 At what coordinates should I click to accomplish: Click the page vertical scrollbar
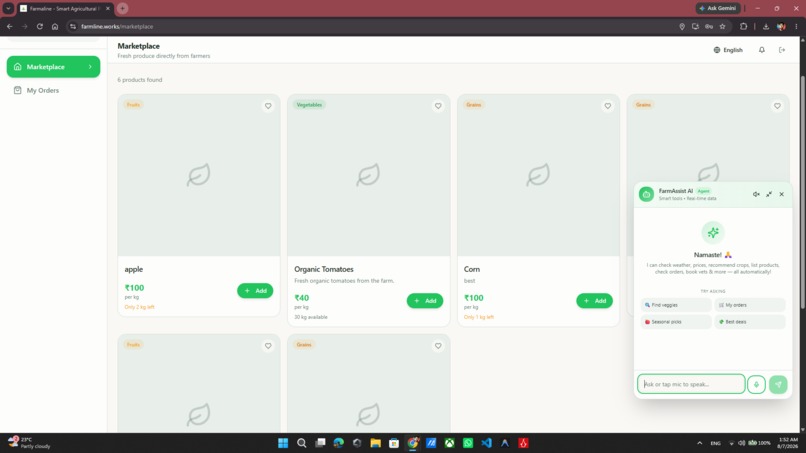click(802, 193)
